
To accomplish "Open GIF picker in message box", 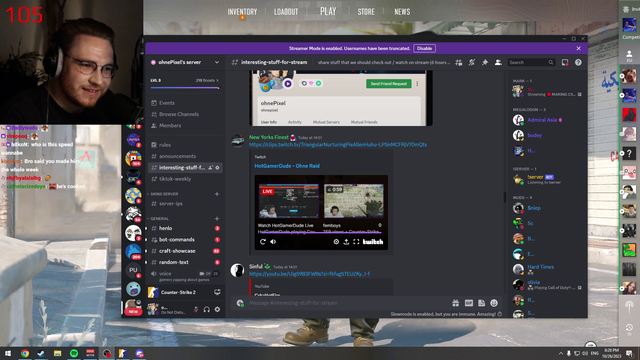I will [x=469, y=303].
